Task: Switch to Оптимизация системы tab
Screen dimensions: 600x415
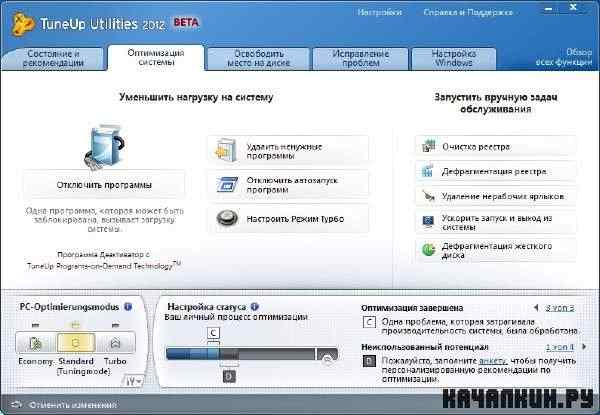Action: pos(156,57)
